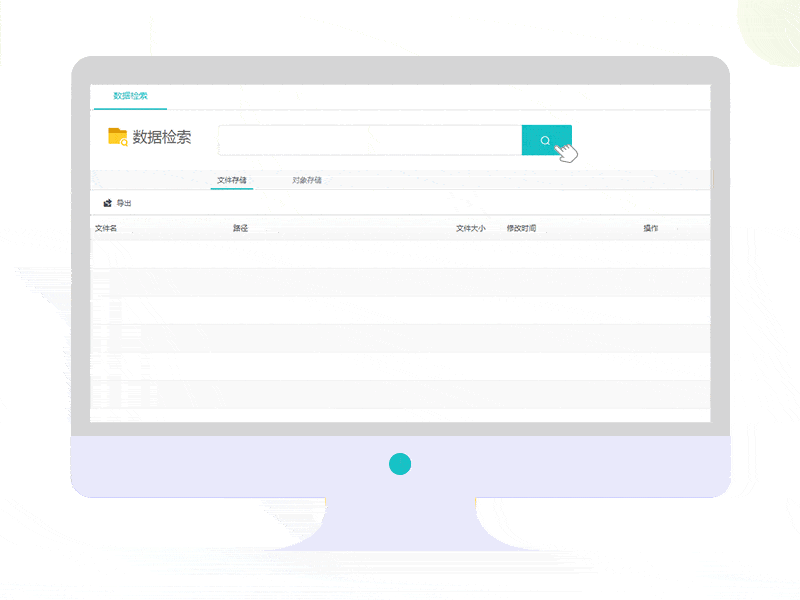Screen dimensions: 800x600
Task: Activate the export chart icon in the toolbar
Action: pyautogui.click(x=108, y=203)
